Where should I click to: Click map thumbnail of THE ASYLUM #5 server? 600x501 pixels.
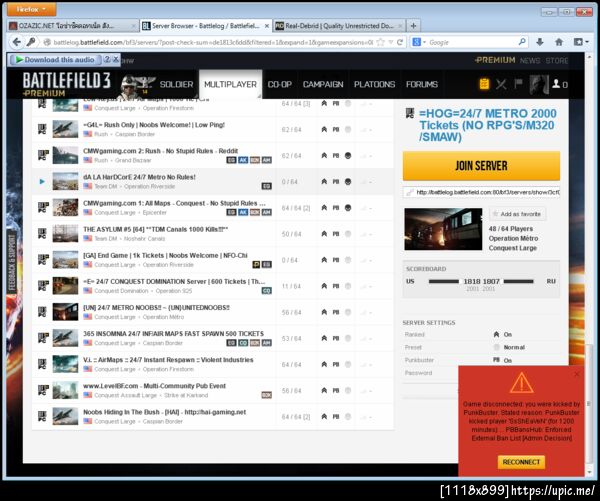(x=65, y=234)
